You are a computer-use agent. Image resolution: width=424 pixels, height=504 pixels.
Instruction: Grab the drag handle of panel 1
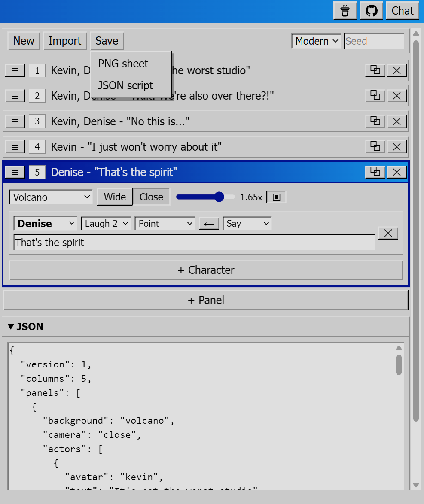[x=15, y=70]
